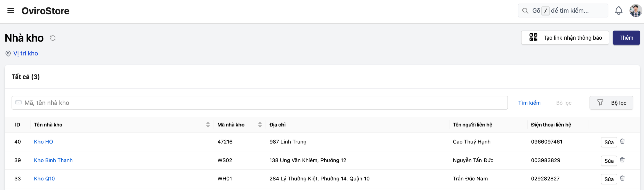The height and width of the screenshot is (190, 644).
Task: Focus the Mã, tên nhà kho search field
Action: [259, 103]
